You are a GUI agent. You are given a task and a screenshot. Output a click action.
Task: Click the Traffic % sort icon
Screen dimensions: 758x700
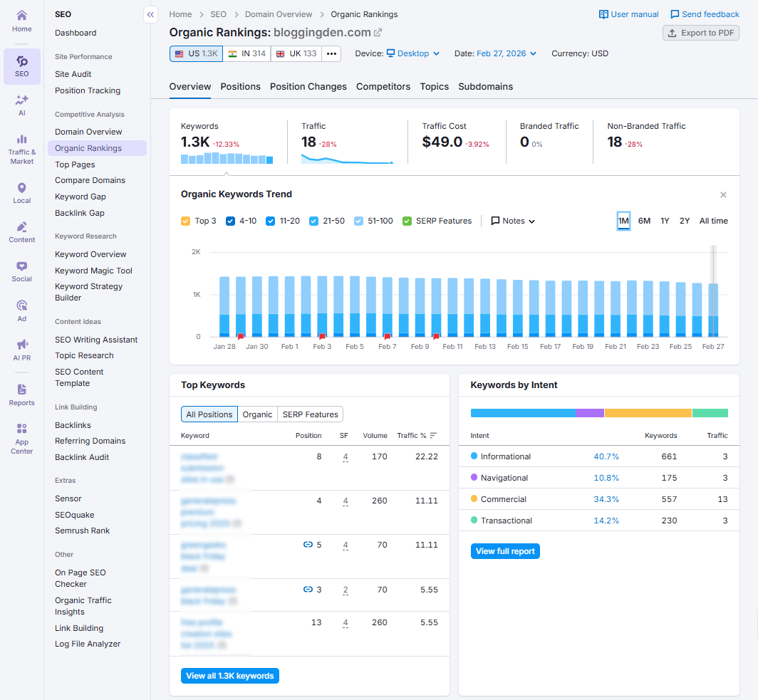[433, 435]
